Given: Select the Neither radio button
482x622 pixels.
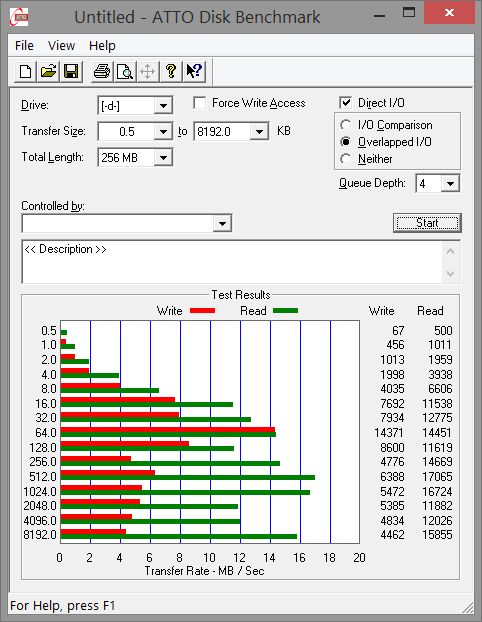Looking at the screenshot, I should (346, 159).
